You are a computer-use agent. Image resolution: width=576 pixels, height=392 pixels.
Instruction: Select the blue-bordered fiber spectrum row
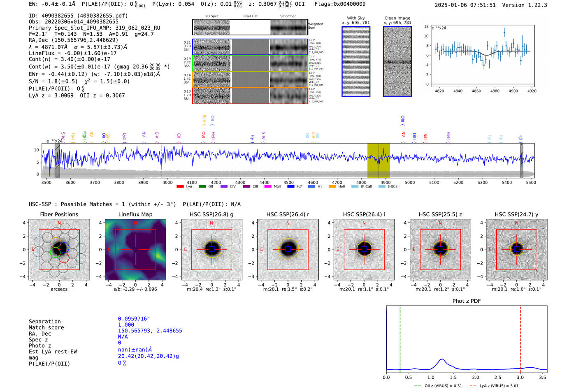coord(250,47)
